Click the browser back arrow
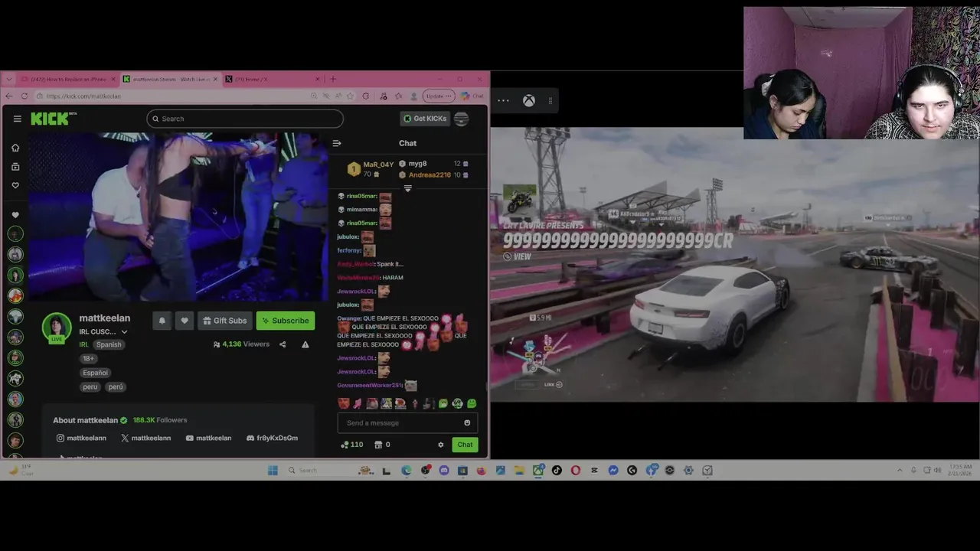This screenshot has width=980, height=551. pyautogui.click(x=8, y=96)
